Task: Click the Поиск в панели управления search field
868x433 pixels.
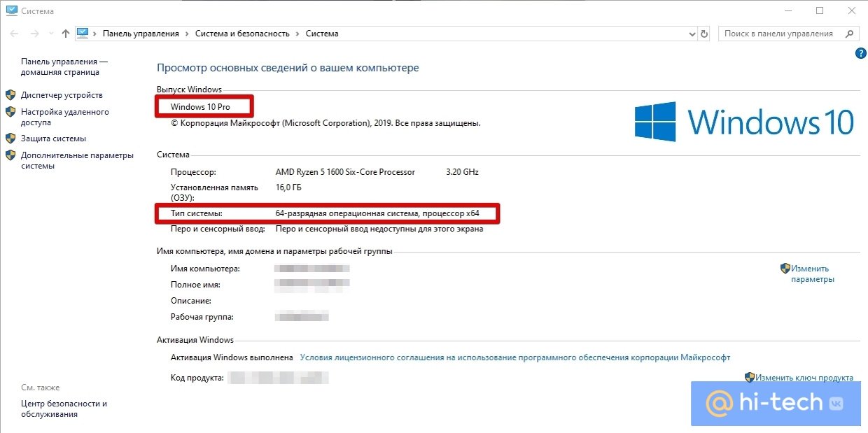Action: click(778, 34)
